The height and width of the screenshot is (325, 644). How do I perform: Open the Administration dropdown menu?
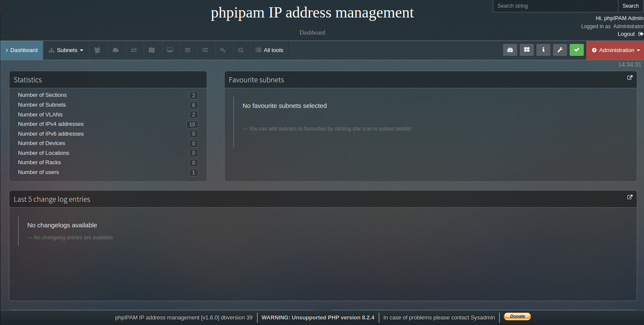[615, 50]
